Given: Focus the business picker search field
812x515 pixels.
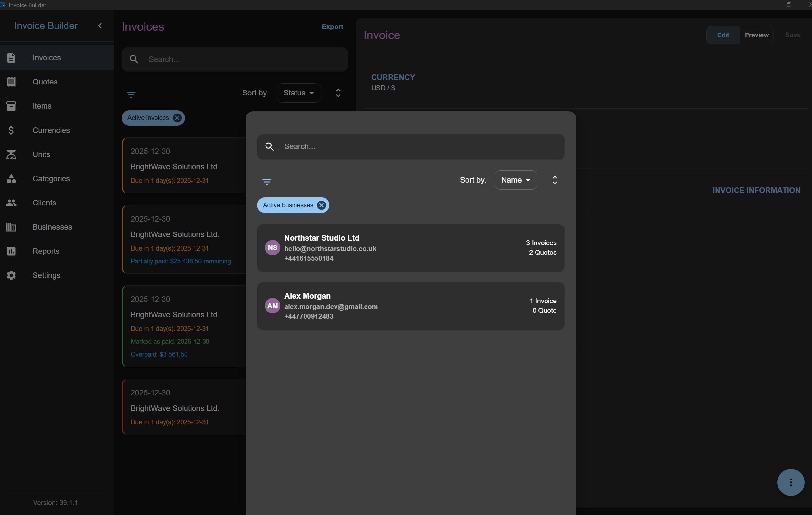Looking at the screenshot, I should pos(410,147).
